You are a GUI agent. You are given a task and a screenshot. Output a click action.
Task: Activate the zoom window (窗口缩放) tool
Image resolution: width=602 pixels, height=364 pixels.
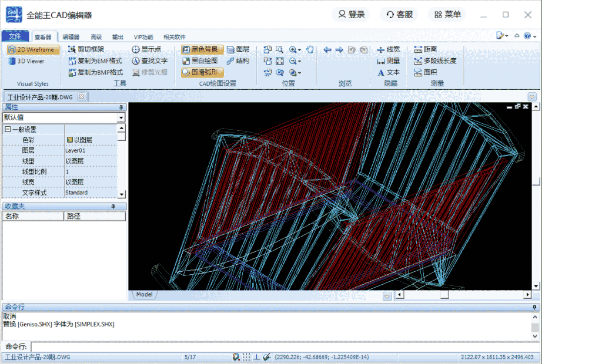pyautogui.click(x=279, y=50)
